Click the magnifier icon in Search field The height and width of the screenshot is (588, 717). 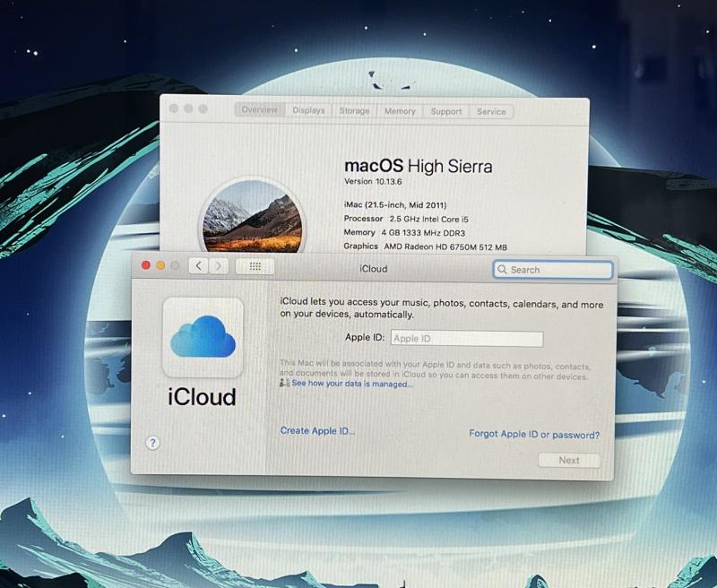pyautogui.click(x=502, y=269)
